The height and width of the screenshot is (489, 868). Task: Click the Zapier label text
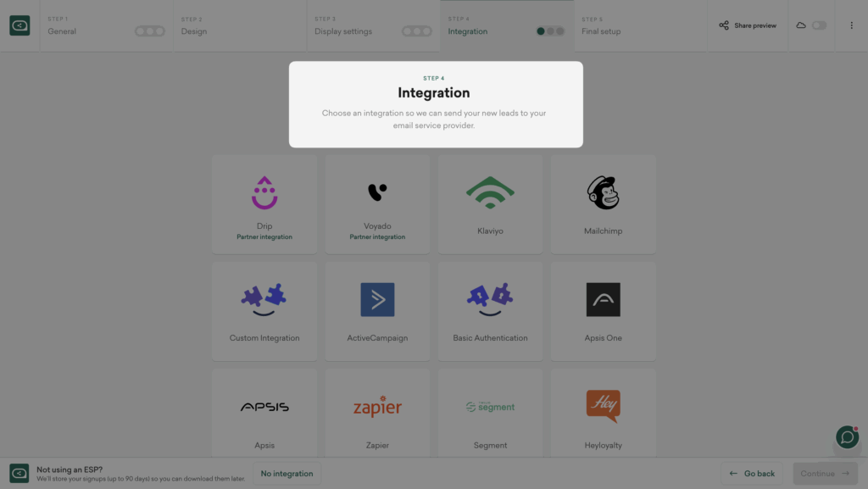click(377, 445)
